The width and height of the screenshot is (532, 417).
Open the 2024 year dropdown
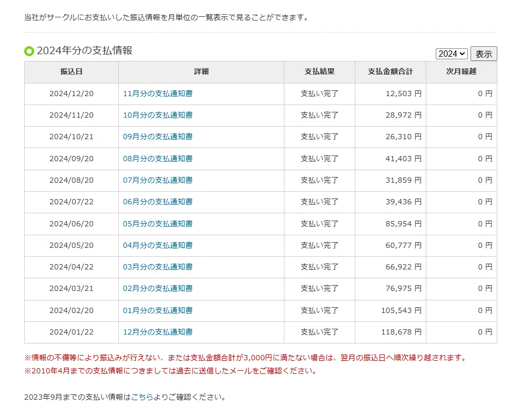pos(452,54)
